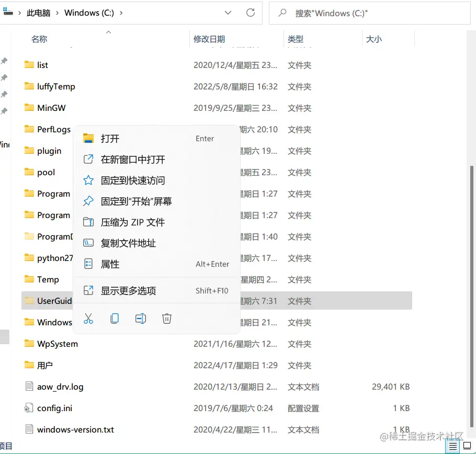Sort by 大小 column header

click(x=373, y=39)
